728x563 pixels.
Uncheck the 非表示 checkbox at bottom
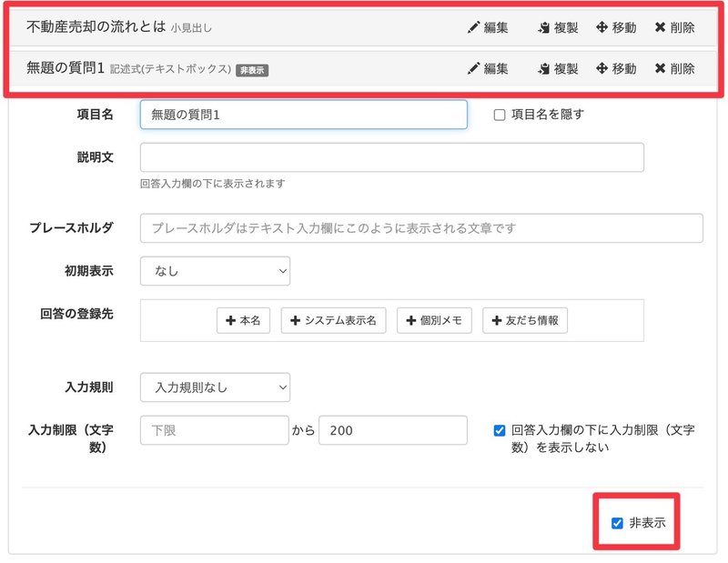(617, 523)
